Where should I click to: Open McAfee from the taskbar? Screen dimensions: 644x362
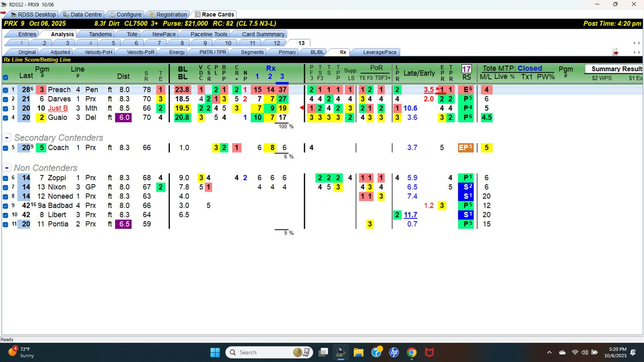[x=429, y=353]
